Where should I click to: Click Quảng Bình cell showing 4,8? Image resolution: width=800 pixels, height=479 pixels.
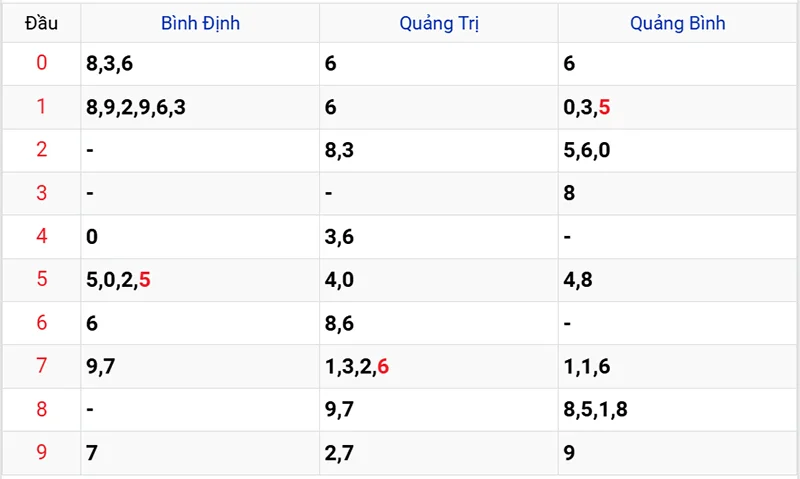click(x=578, y=280)
